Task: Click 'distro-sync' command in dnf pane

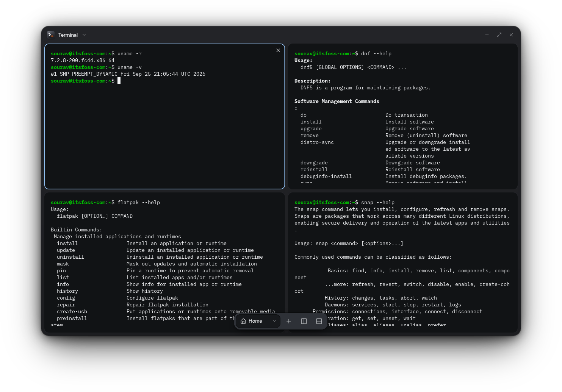Action: click(x=317, y=142)
